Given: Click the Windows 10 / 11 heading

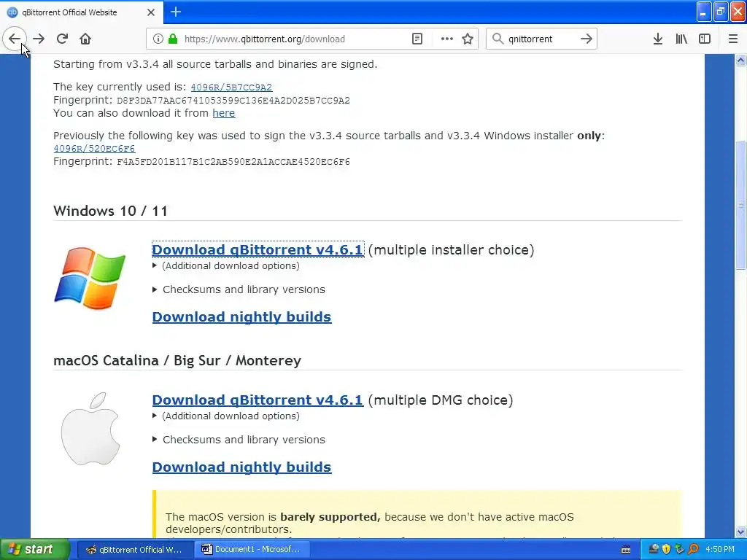Looking at the screenshot, I should (111, 211).
